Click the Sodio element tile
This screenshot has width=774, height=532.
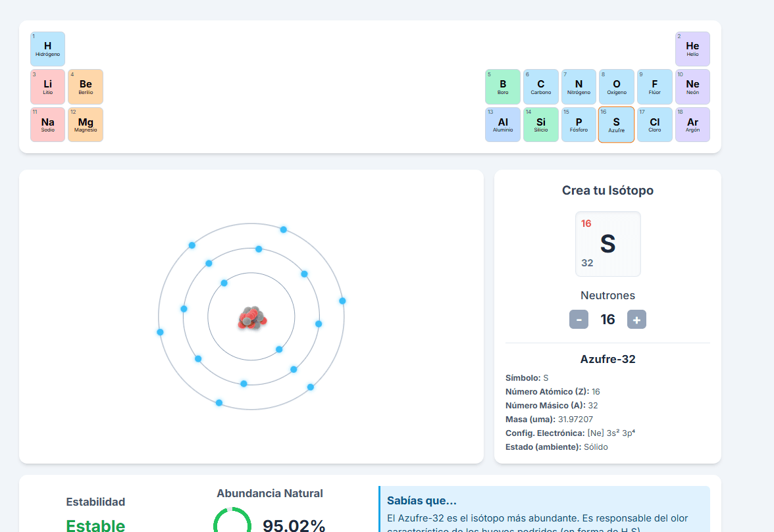47,125
